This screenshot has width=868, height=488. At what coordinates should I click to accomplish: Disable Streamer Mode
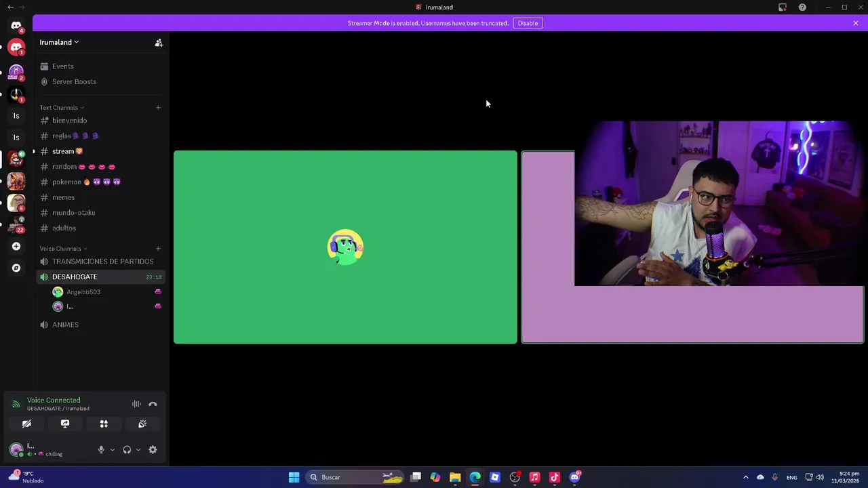(x=528, y=23)
